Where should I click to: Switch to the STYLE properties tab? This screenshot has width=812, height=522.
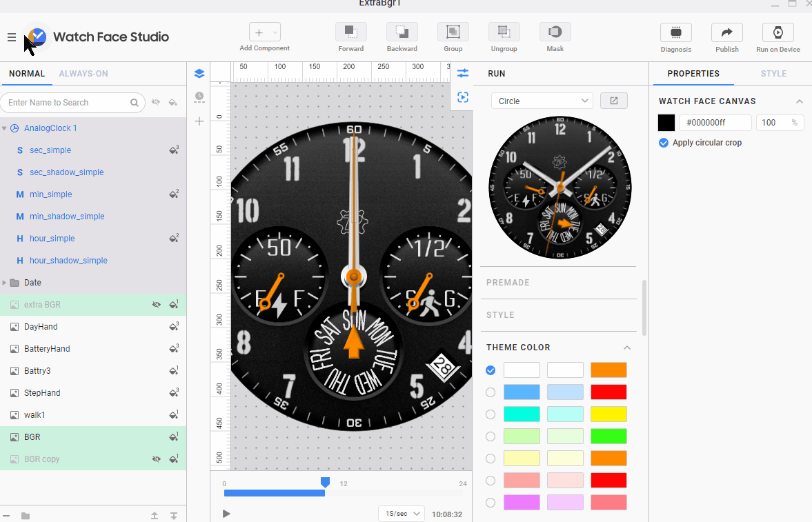point(773,74)
